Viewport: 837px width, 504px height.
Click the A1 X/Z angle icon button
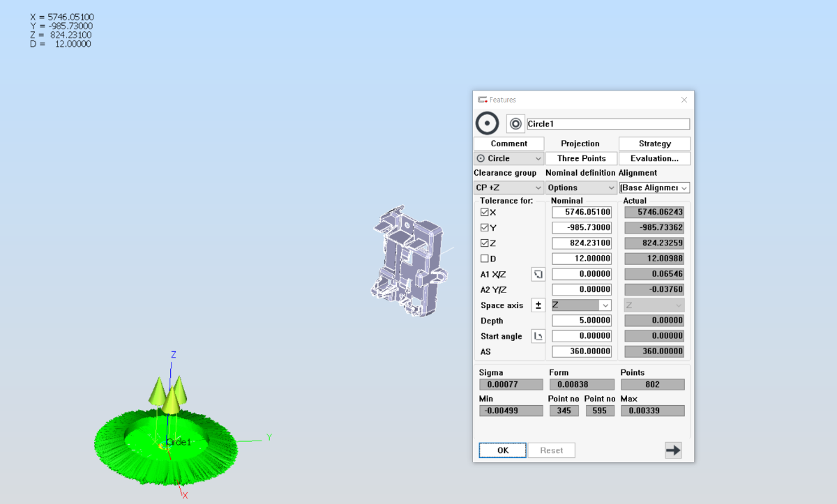click(538, 274)
